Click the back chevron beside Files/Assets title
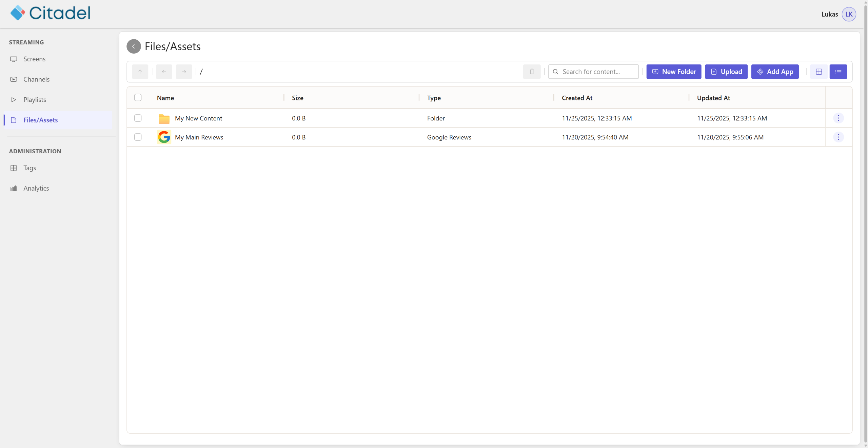Screen dimensions: 868x448 coord(134,46)
